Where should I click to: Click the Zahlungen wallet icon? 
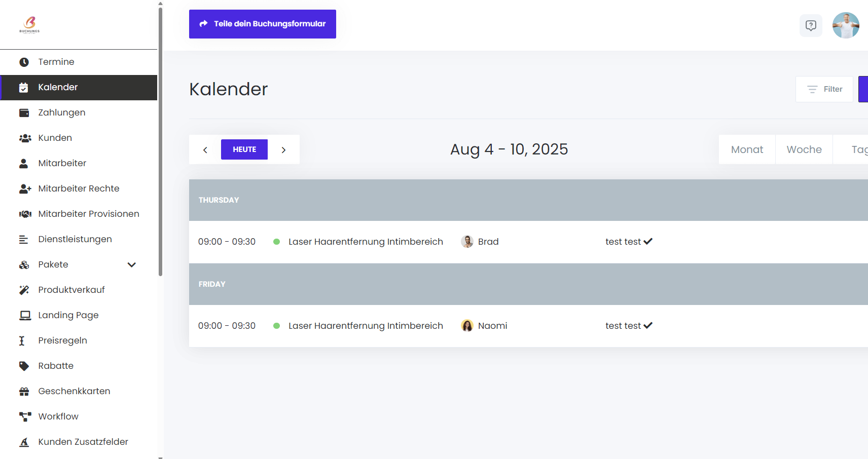[x=24, y=113]
